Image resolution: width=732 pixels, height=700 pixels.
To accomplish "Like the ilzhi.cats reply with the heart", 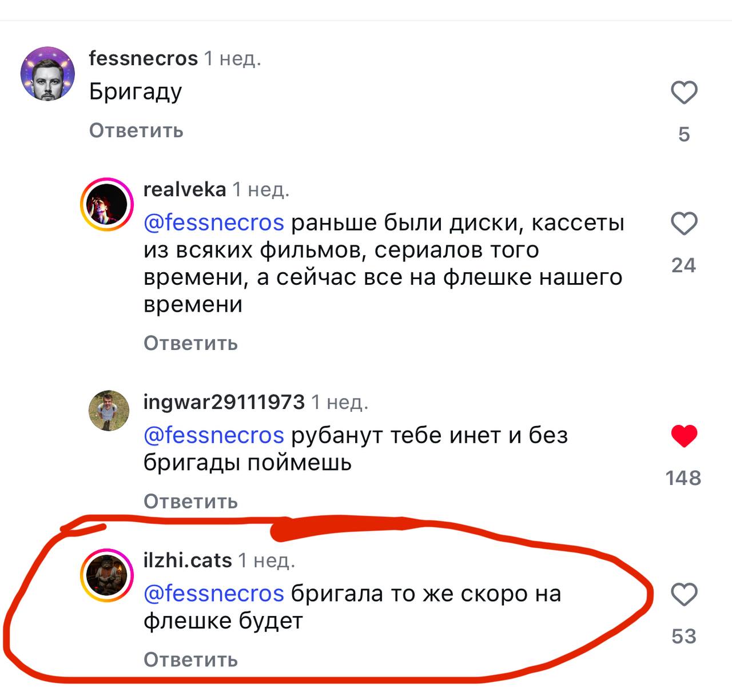I will tap(684, 595).
